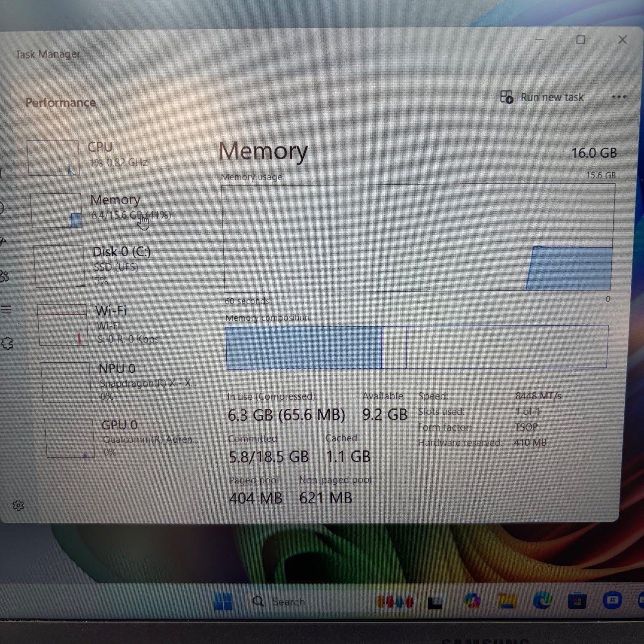The height and width of the screenshot is (644, 644).
Task: Click the Memory usage graph
Action: tap(419, 238)
